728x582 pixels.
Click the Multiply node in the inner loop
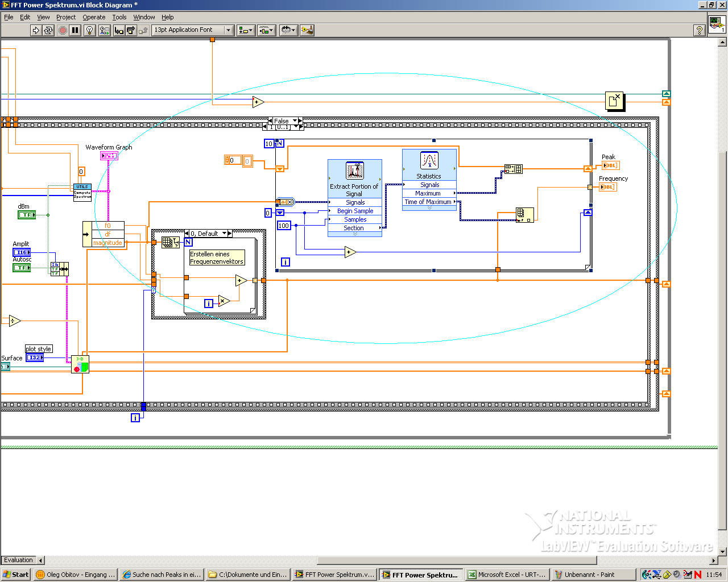(224, 301)
